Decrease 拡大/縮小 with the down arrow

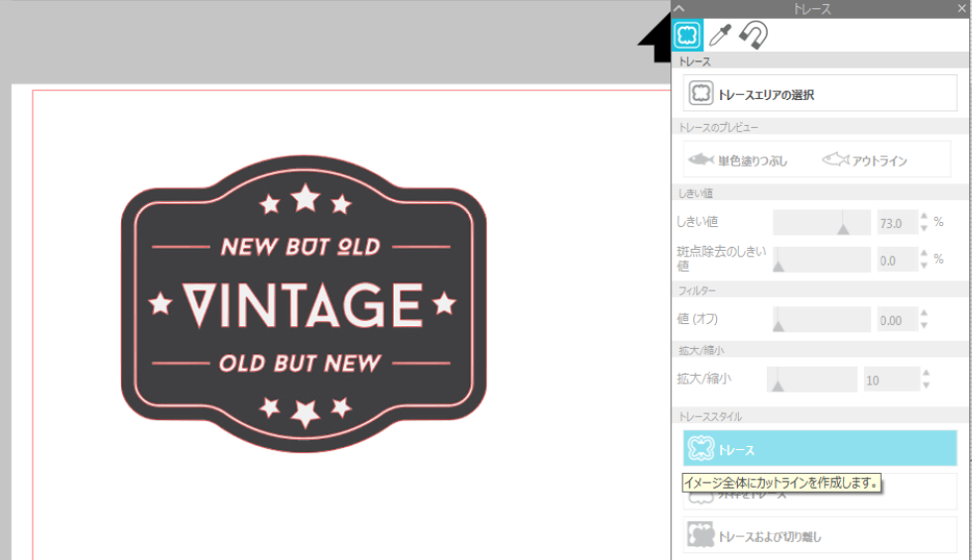pos(926,386)
